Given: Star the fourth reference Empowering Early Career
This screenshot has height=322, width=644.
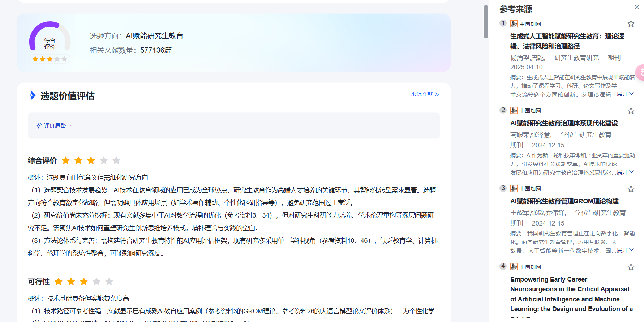Looking at the screenshot, I should coord(631,267).
